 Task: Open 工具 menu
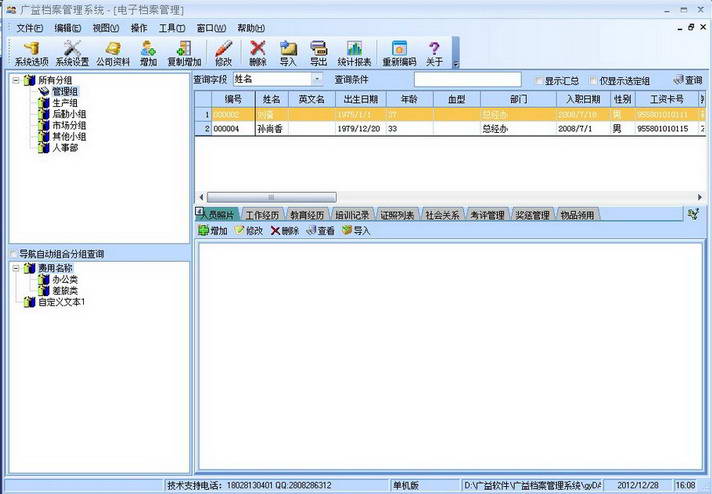click(172, 28)
